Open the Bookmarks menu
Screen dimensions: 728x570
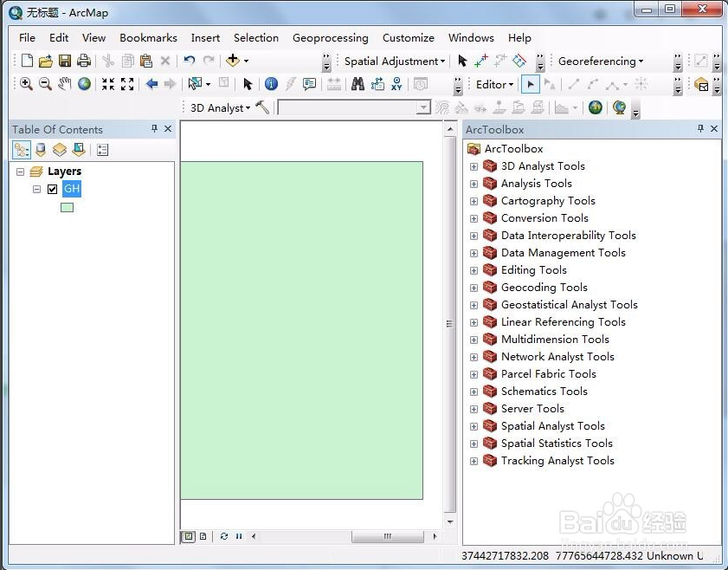(148, 37)
